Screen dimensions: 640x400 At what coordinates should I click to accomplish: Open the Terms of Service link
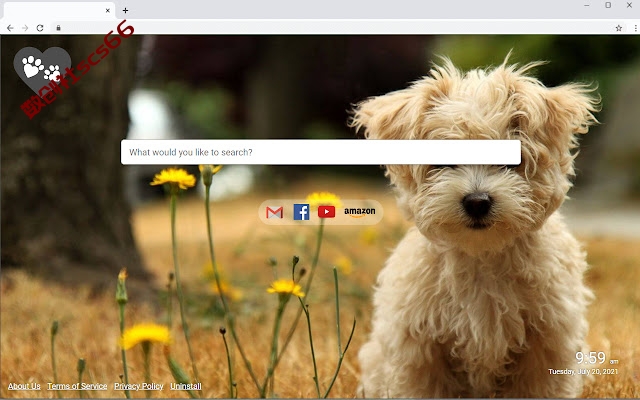tap(77, 386)
